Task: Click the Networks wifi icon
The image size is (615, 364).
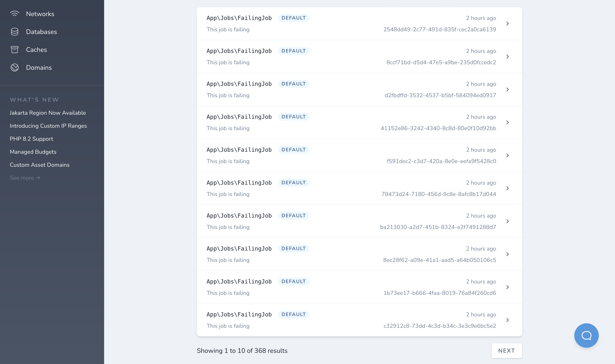Action: pos(15,14)
